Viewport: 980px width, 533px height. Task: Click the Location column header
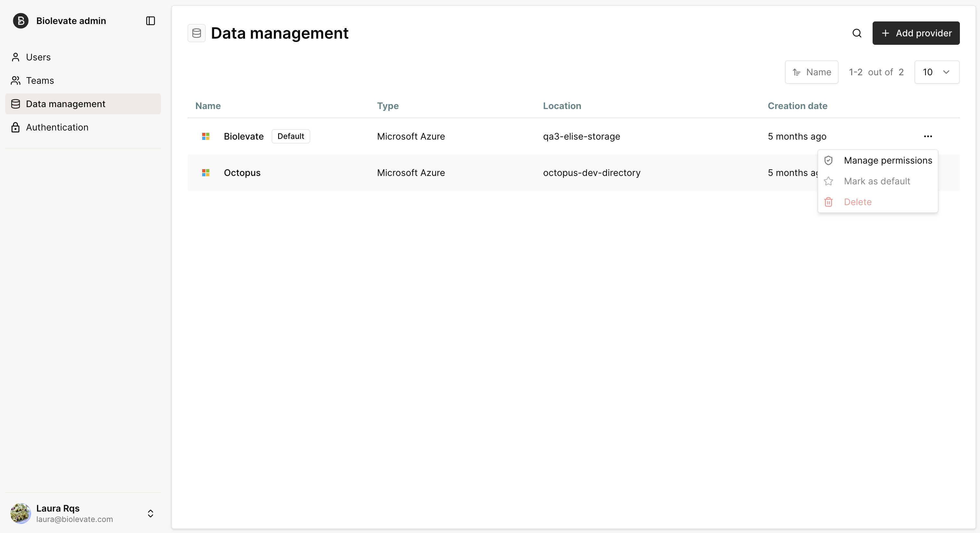pyautogui.click(x=562, y=106)
